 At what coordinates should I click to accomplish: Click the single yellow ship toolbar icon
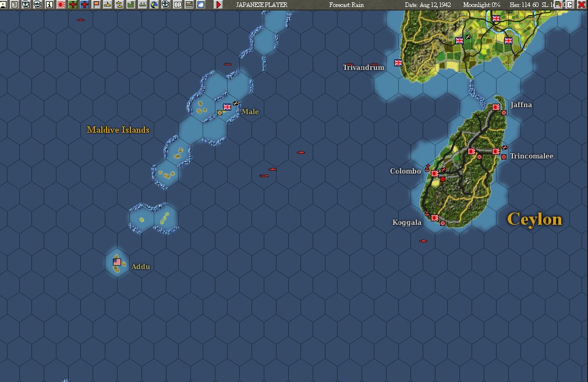pos(108,5)
